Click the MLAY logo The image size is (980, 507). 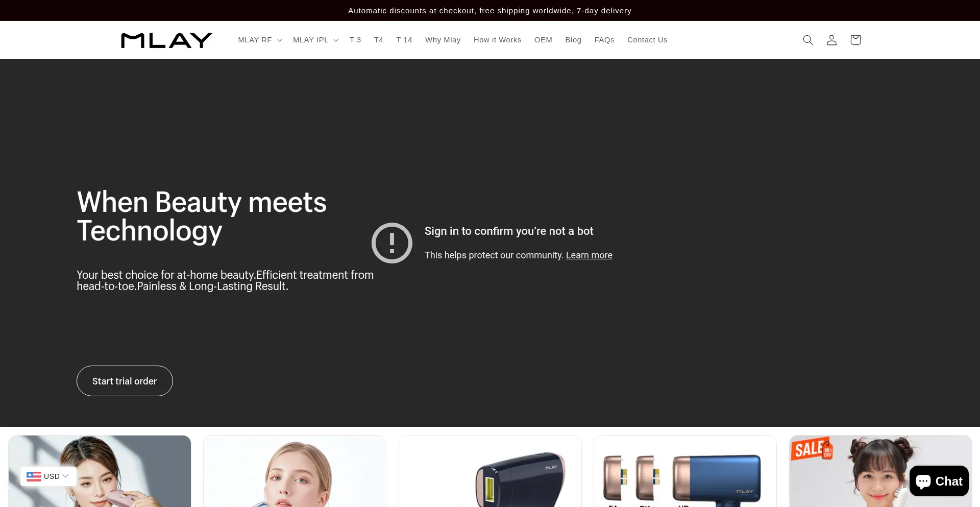pos(166,40)
